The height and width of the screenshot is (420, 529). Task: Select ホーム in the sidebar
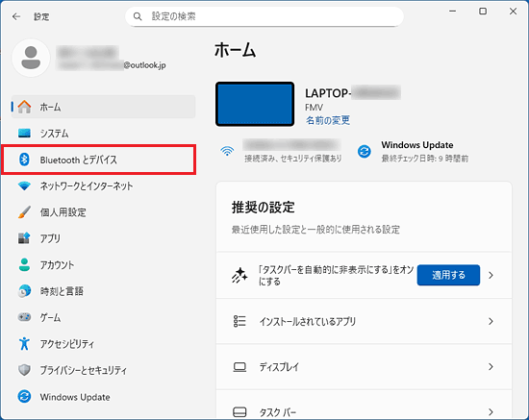(103, 107)
